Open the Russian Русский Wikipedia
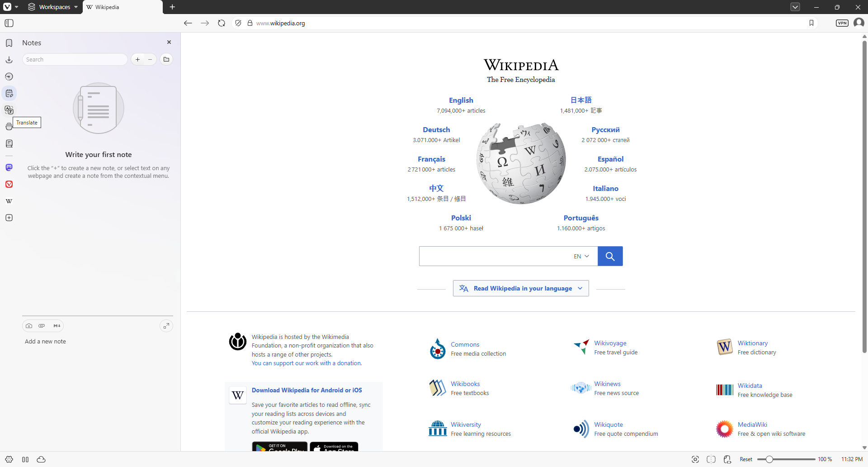The height and width of the screenshot is (467, 868). 606,129
